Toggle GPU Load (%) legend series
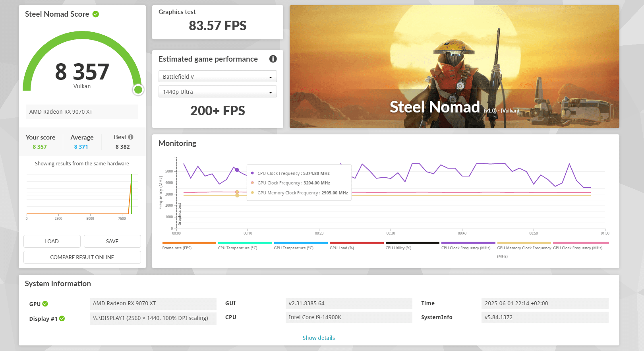Image resolution: width=644 pixels, height=351 pixels. click(342, 248)
